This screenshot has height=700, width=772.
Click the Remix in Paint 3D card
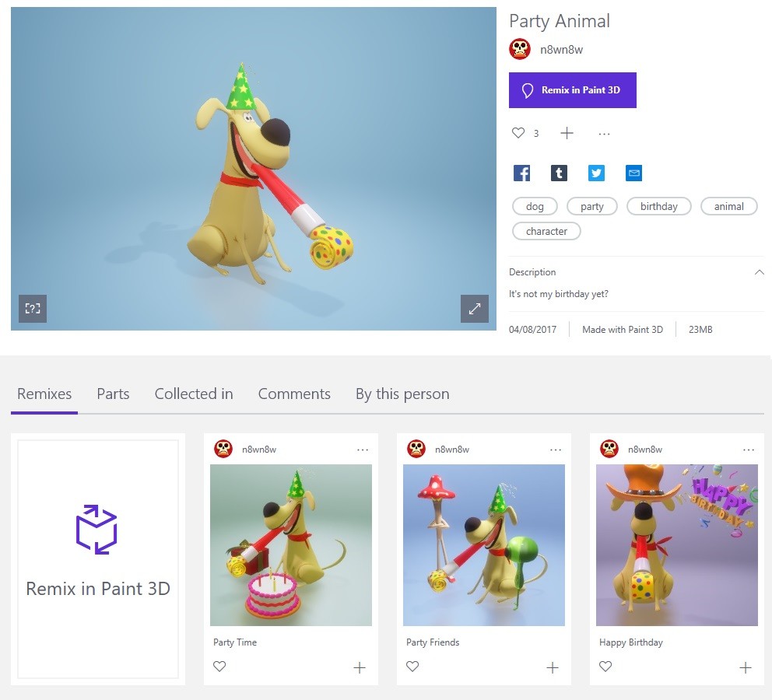tap(98, 559)
